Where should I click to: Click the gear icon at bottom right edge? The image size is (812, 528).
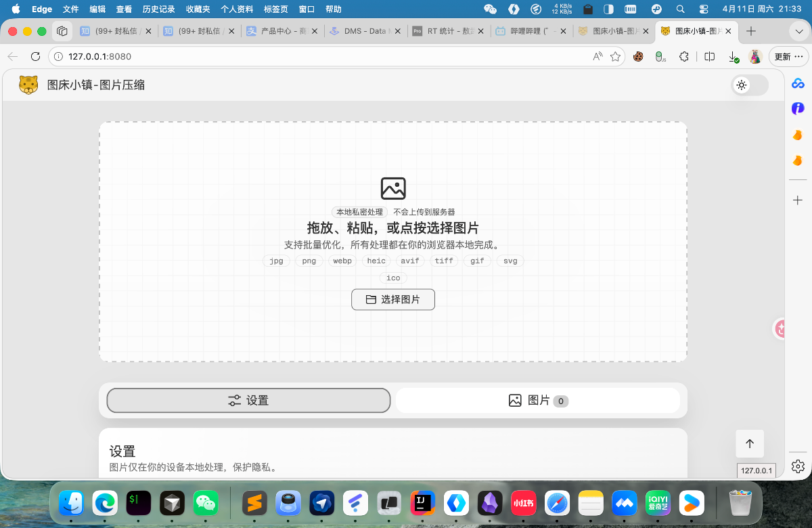pos(797,466)
